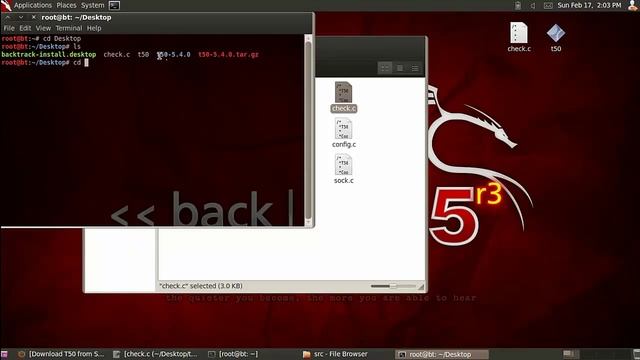Viewport: 640px width, 360px height.
Task: Click the show desktop taskbar icon
Action: coord(4,354)
